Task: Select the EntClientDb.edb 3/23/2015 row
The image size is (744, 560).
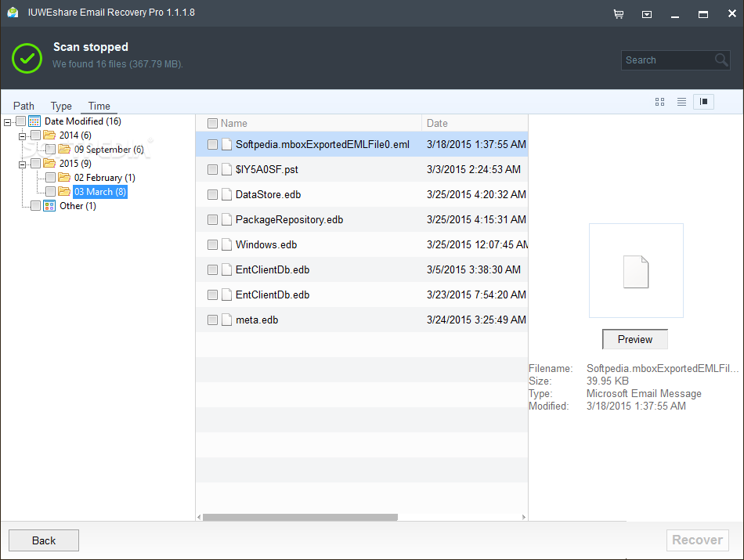Action: pyautogui.click(x=362, y=294)
